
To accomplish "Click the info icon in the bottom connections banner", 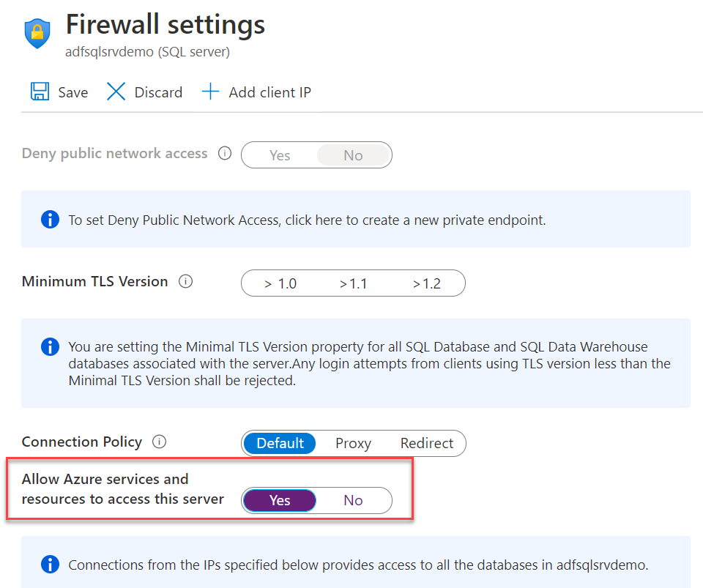I will coord(50,565).
